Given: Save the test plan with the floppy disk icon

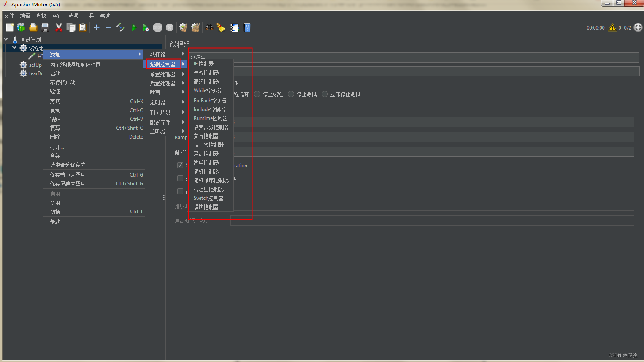Looking at the screenshot, I should [x=45, y=27].
